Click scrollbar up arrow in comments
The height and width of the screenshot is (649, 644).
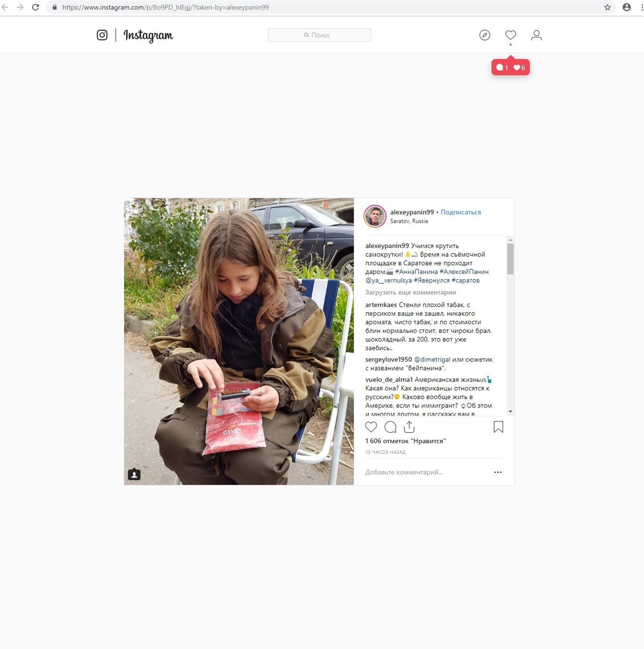tap(510, 240)
